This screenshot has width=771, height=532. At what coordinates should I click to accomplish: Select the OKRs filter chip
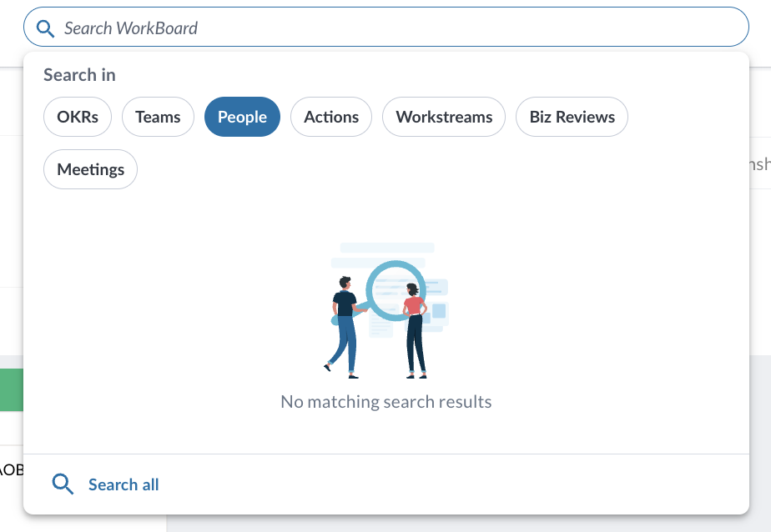coord(78,117)
